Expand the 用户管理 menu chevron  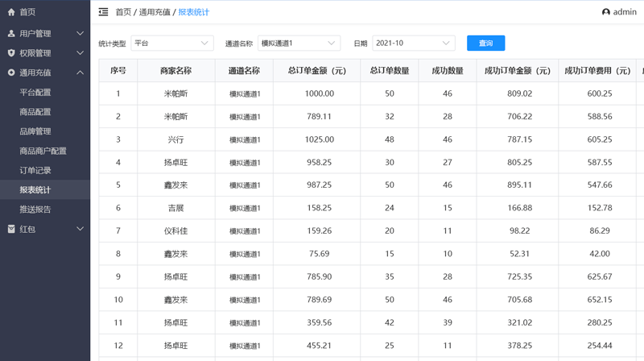click(x=80, y=34)
